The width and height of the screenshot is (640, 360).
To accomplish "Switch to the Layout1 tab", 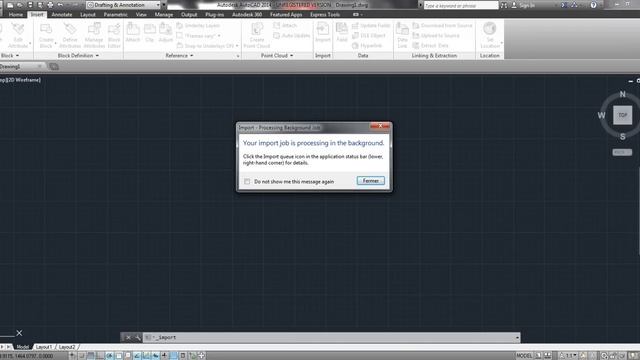I will pos(44,347).
